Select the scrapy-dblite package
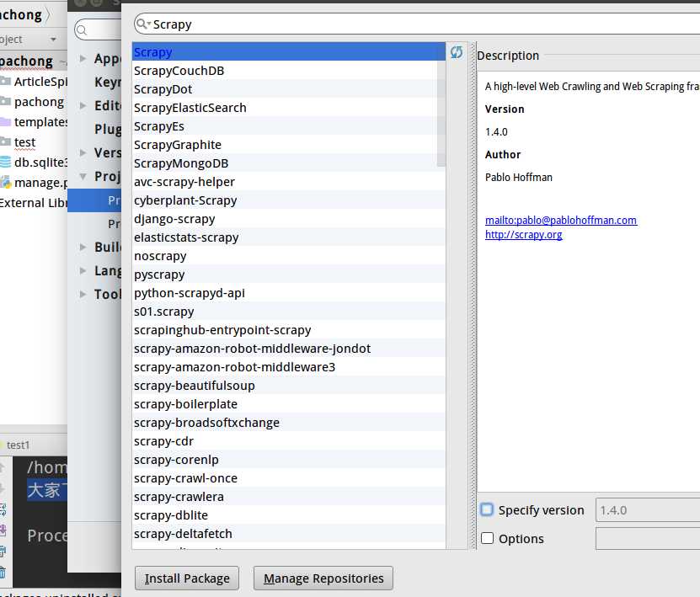The height and width of the screenshot is (597, 700). [289, 514]
